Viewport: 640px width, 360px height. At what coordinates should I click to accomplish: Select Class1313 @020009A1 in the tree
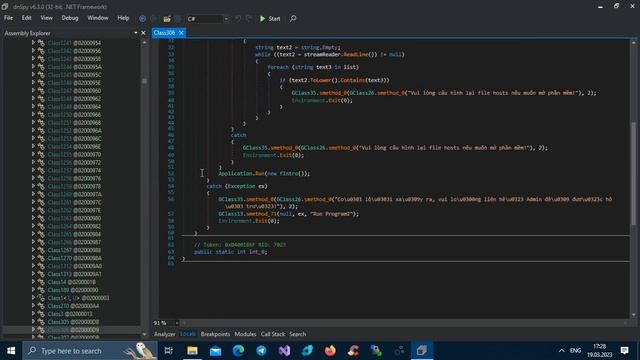click(75, 274)
